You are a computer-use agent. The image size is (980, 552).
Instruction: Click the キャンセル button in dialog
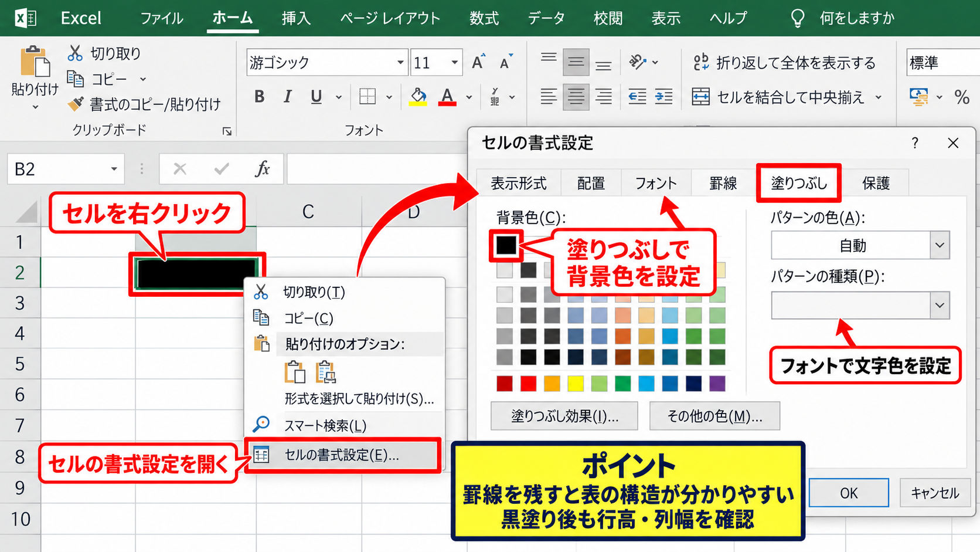tap(934, 493)
